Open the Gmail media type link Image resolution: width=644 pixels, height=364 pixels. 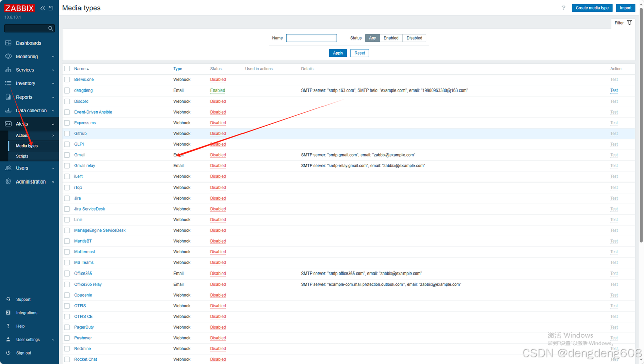click(80, 155)
